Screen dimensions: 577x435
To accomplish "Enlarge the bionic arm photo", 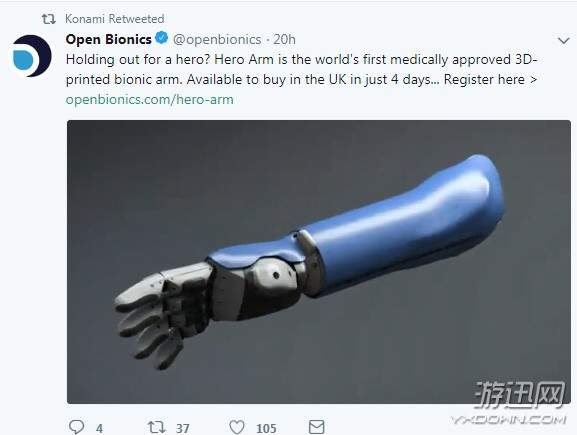I will click(x=319, y=262).
